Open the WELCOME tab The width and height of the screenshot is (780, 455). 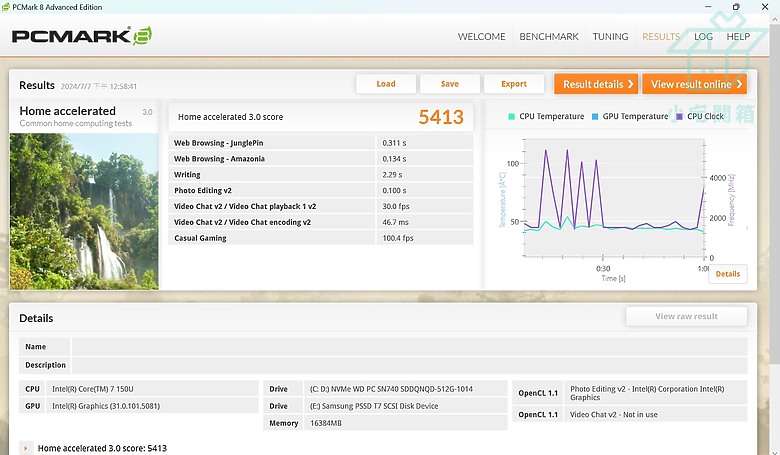[481, 37]
